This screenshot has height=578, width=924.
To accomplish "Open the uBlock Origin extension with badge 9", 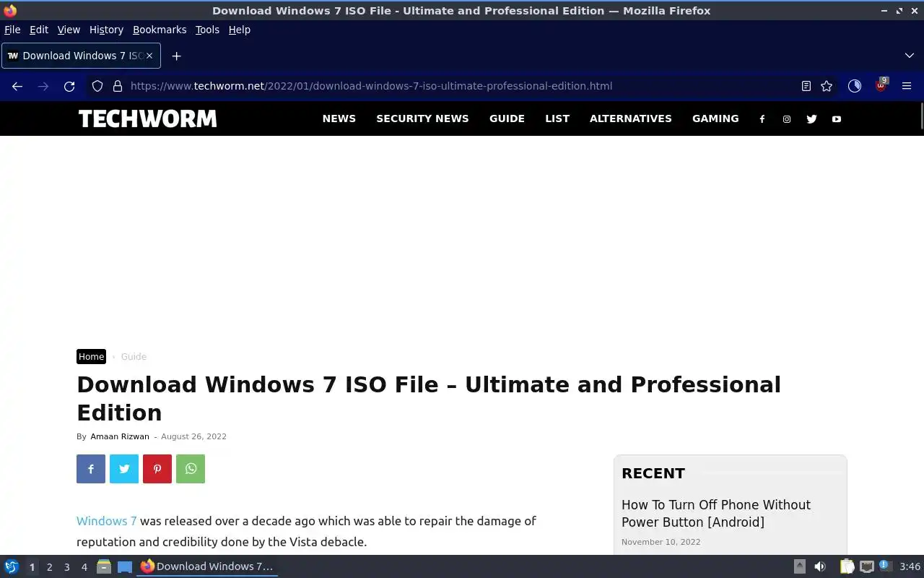I will click(x=881, y=86).
